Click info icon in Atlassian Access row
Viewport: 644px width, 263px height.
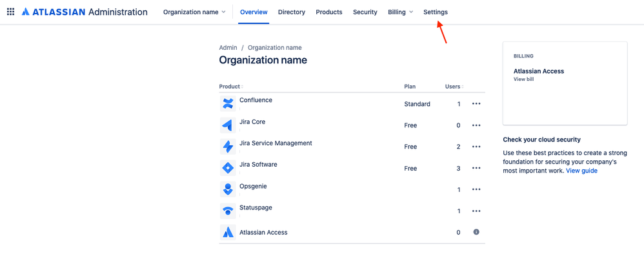click(476, 232)
